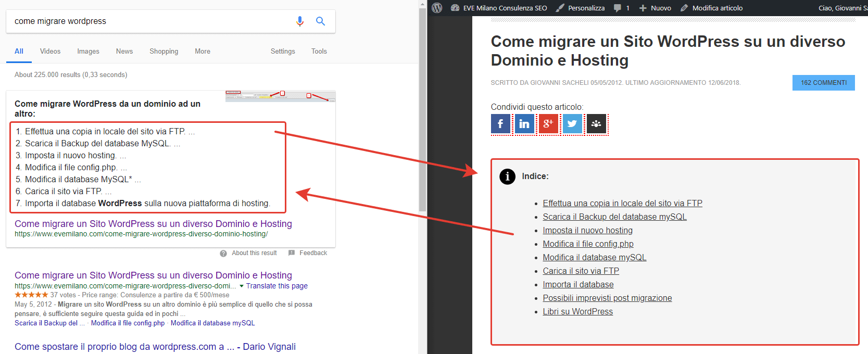
Task: Open the comments bubble in admin bar
Action: click(622, 8)
